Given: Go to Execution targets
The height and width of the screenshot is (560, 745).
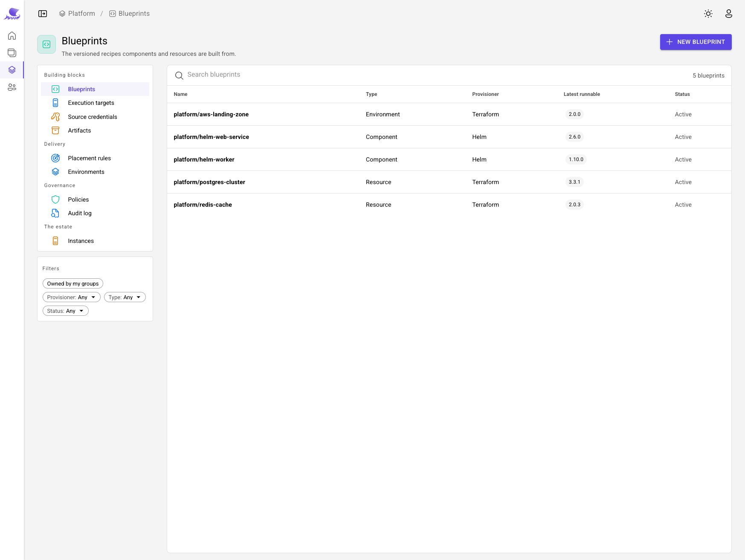Looking at the screenshot, I should 95,103.
